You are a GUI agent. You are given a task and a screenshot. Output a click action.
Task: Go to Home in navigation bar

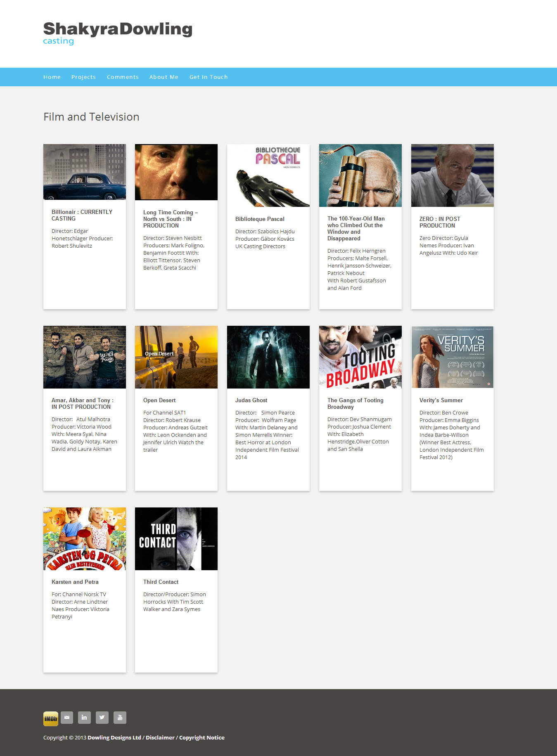[52, 77]
